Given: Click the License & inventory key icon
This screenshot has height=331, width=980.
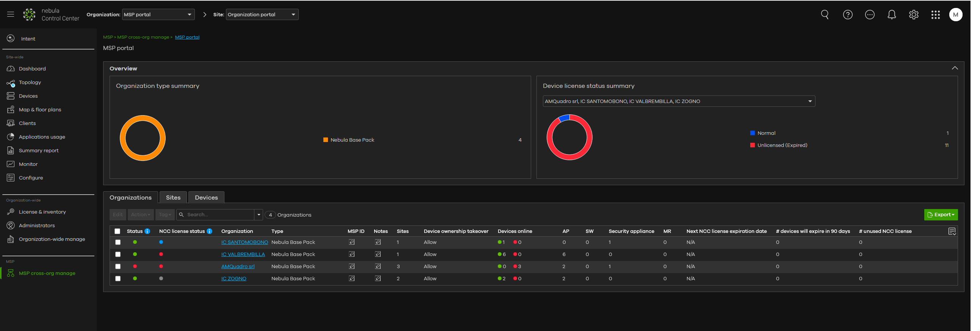Looking at the screenshot, I should point(11,212).
